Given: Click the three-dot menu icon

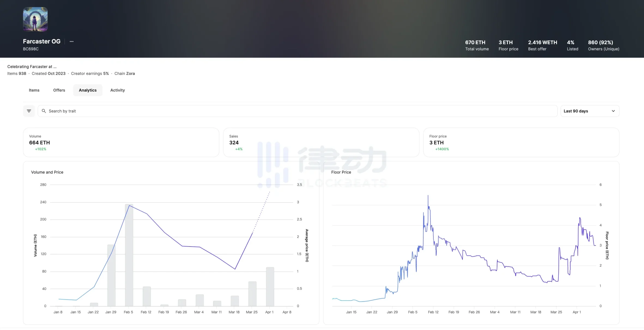Looking at the screenshot, I should coord(71,41).
